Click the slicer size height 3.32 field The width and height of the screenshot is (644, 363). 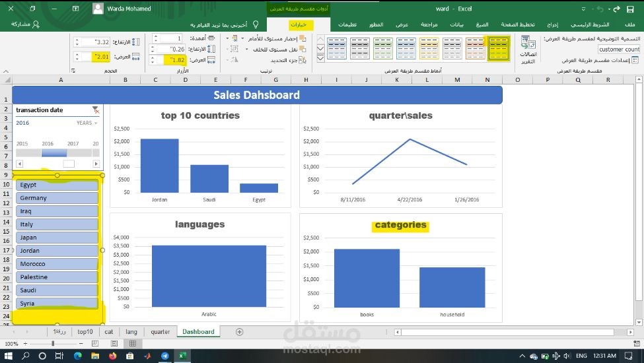click(x=95, y=42)
